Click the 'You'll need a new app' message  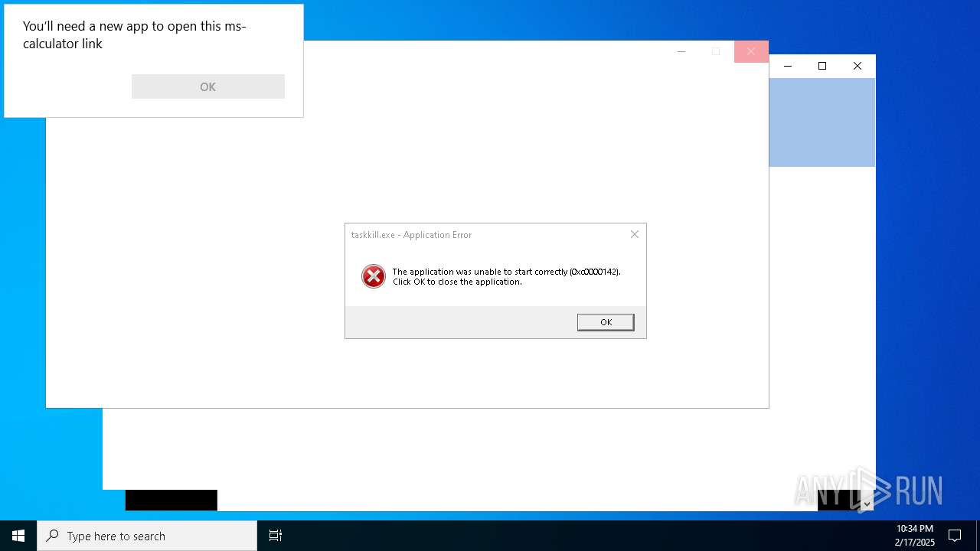(135, 34)
